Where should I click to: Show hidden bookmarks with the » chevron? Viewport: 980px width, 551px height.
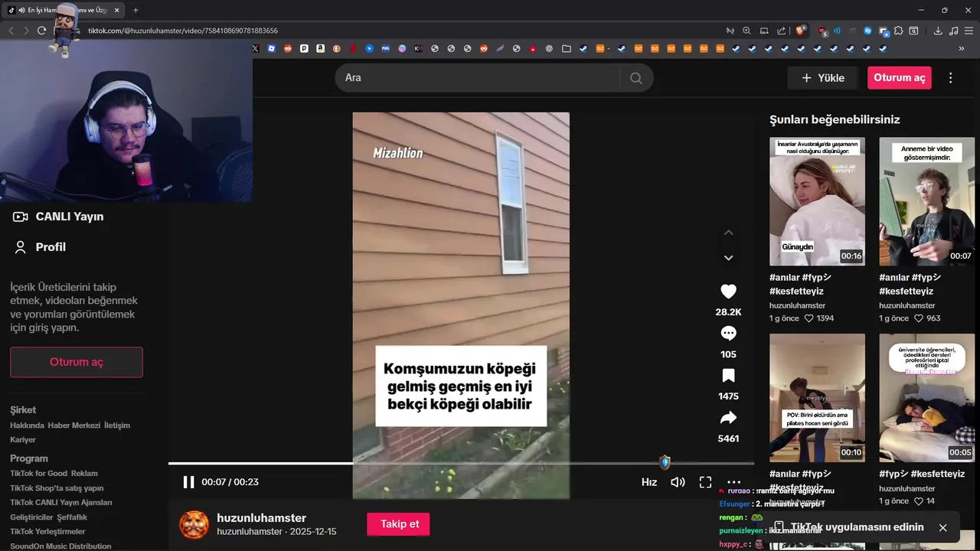tap(962, 48)
